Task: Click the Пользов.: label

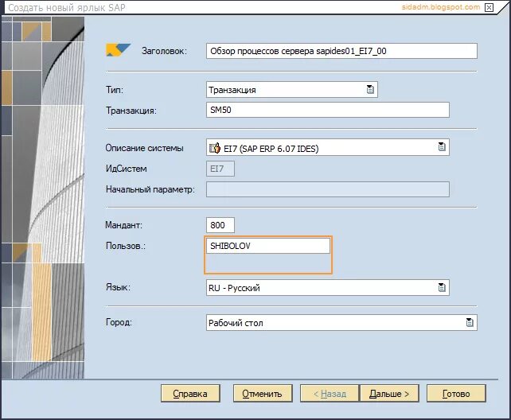Action: 126,246
